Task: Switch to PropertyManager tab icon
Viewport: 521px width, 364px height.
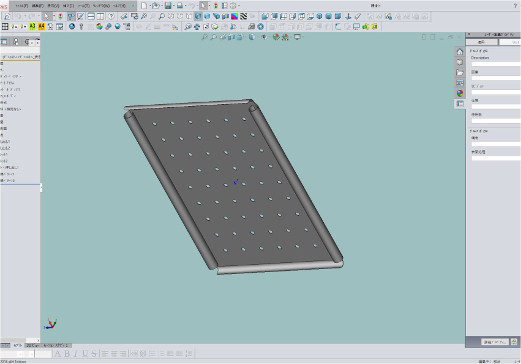Action: 16,42
